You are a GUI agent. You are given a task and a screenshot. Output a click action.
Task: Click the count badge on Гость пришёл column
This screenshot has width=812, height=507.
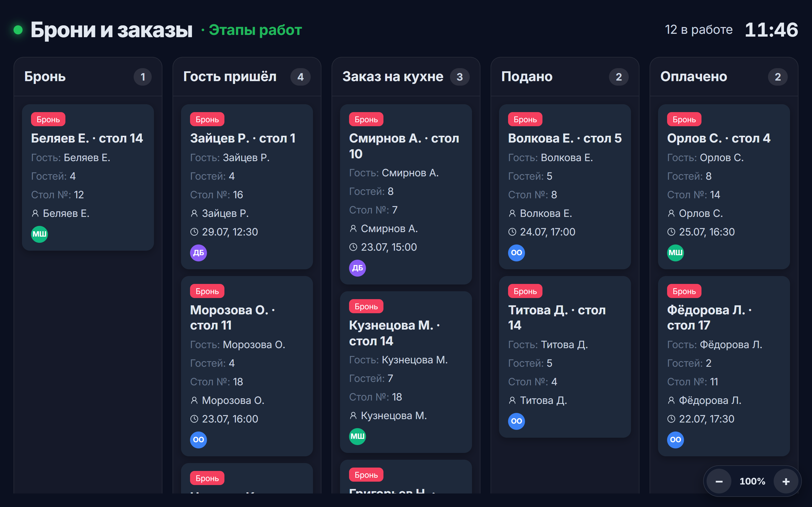tap(300, 77)
